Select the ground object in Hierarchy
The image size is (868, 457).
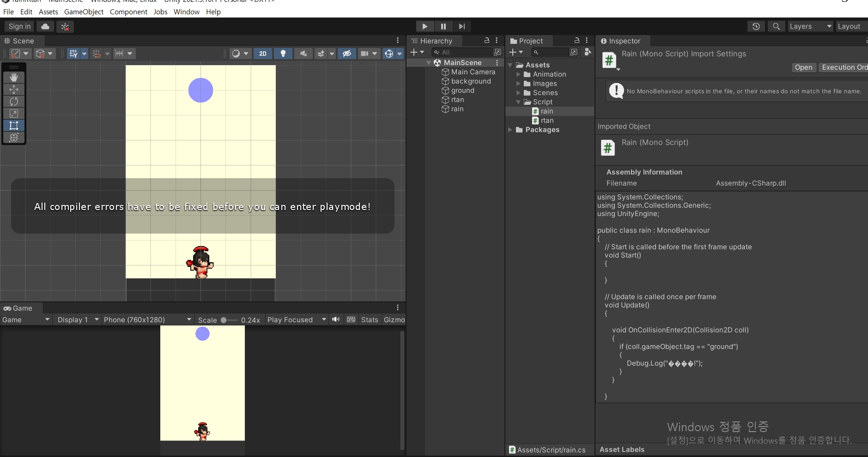[462, 90]
